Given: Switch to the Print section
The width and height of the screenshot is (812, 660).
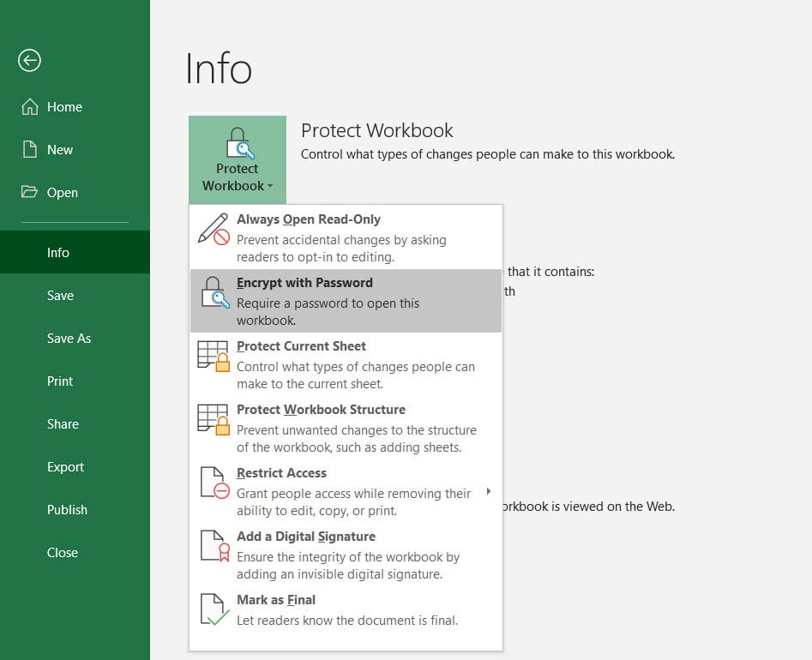Looking at the screenshot, I should pos(58,381).
